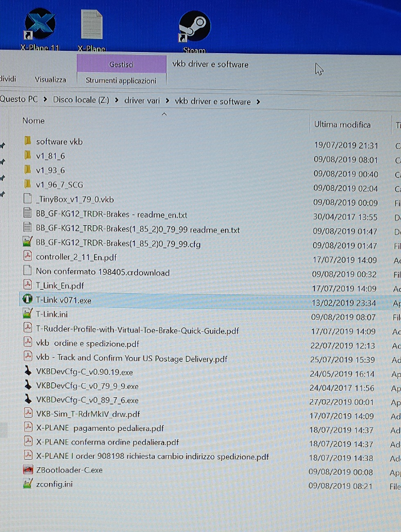Select the v1_81_6 folder icon
Viewport: 401px width, 532px height.
pos(28,155)
